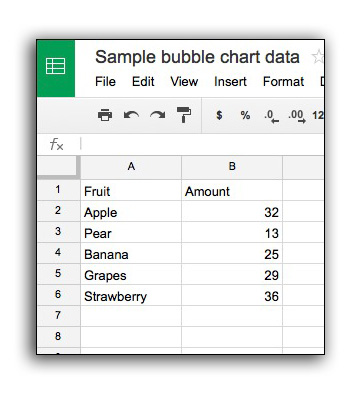Select column B header
361x395 pixels.
[232, 166]
